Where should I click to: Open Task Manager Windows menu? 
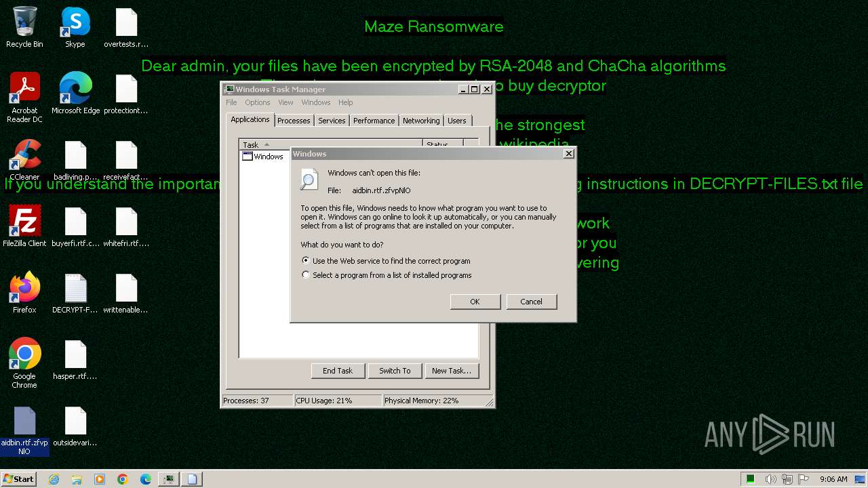316,102
